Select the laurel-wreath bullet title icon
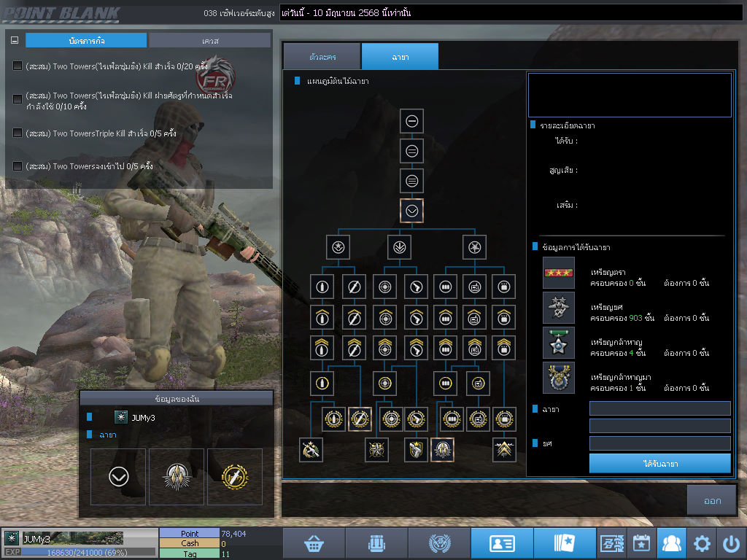This screenshot has width=747, height=560. tap(333, 419)
